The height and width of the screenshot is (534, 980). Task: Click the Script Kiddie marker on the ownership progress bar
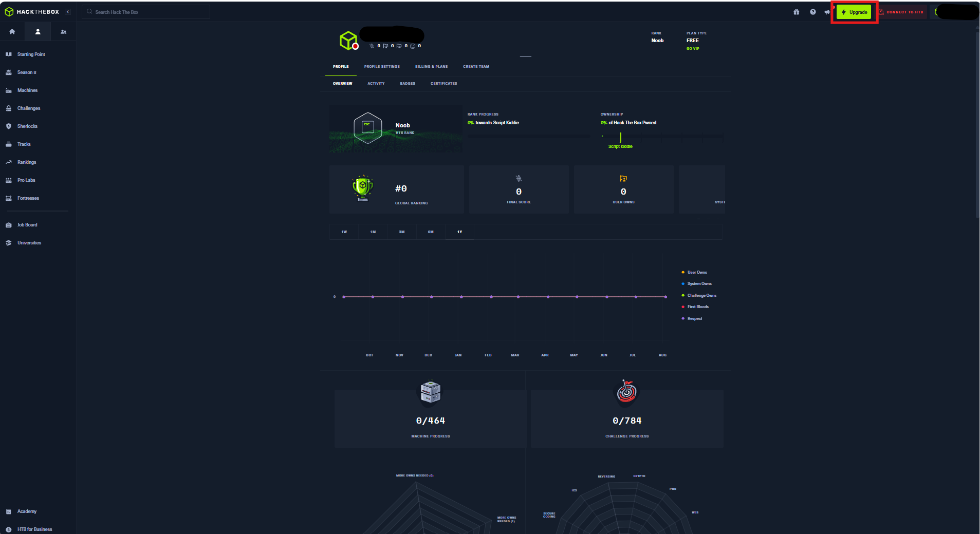(621, 138)
